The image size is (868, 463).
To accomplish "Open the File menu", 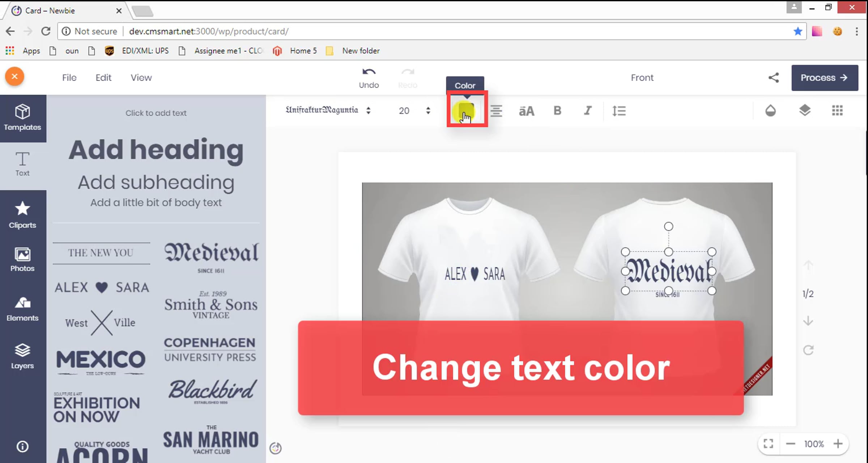I will coord(69,78).
